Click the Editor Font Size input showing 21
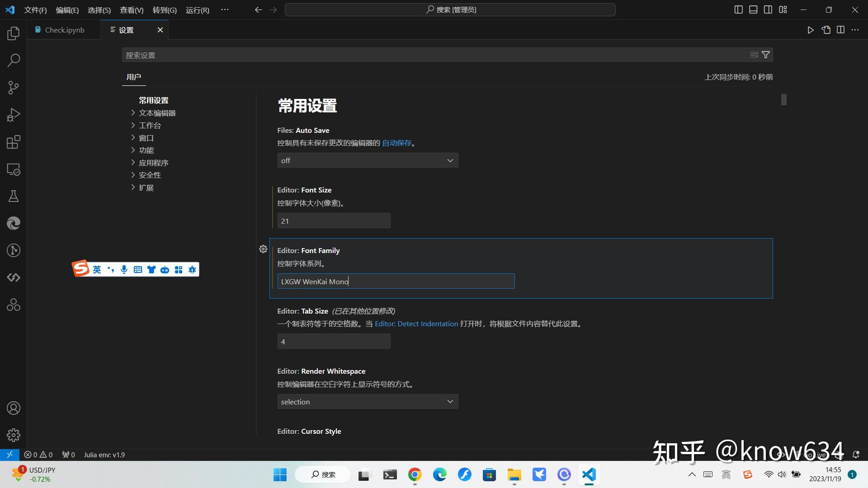The width and height of the screenshot is (868, 488). click(334, 221)
